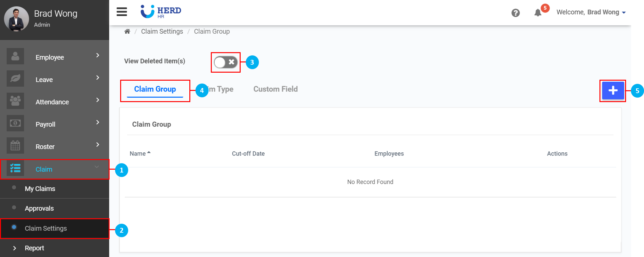This screenshot has width=644, height=257.
Task: Open the hamburger menu icon
Action: (x=122, y=12)
